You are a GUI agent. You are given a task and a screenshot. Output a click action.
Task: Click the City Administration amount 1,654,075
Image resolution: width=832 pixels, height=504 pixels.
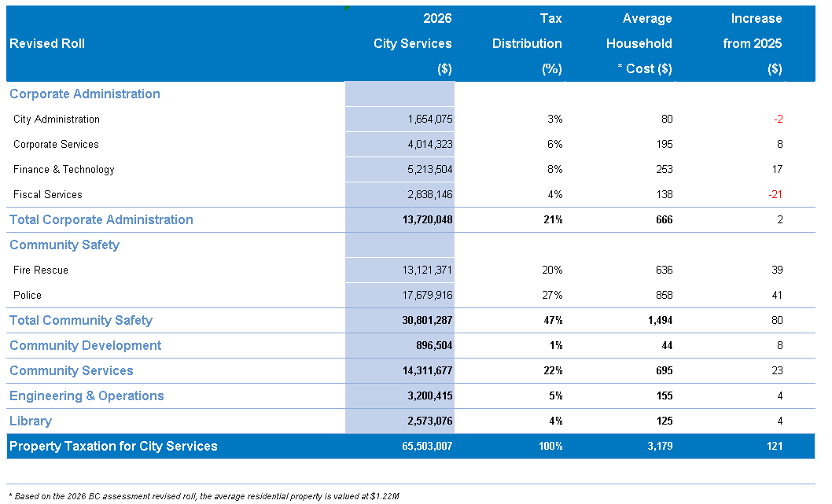pos(430,120)
